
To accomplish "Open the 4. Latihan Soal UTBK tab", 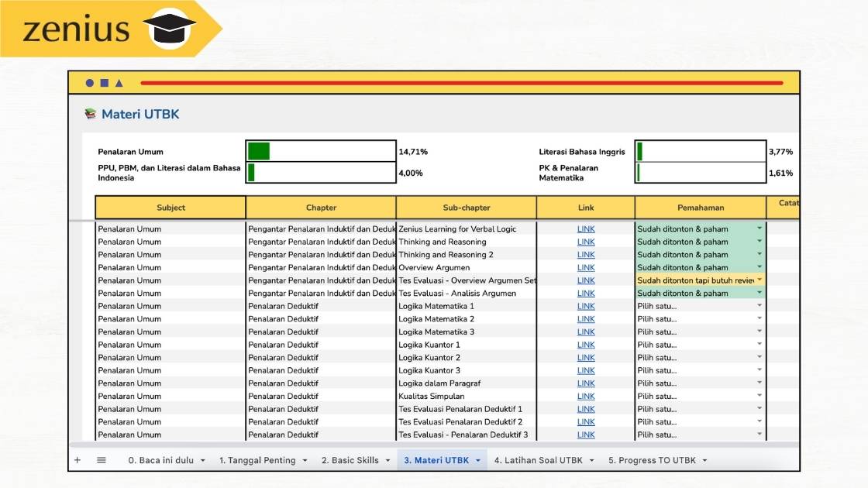I will coord(538,460).
